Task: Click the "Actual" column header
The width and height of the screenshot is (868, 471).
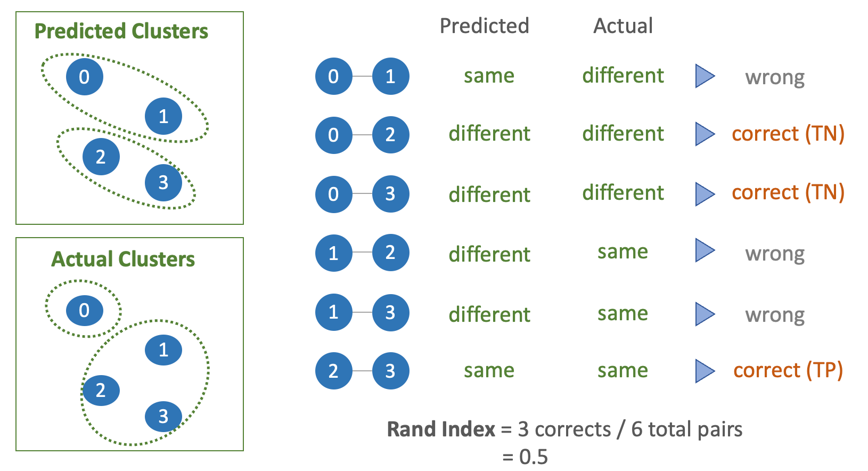Action: point(623,26)
